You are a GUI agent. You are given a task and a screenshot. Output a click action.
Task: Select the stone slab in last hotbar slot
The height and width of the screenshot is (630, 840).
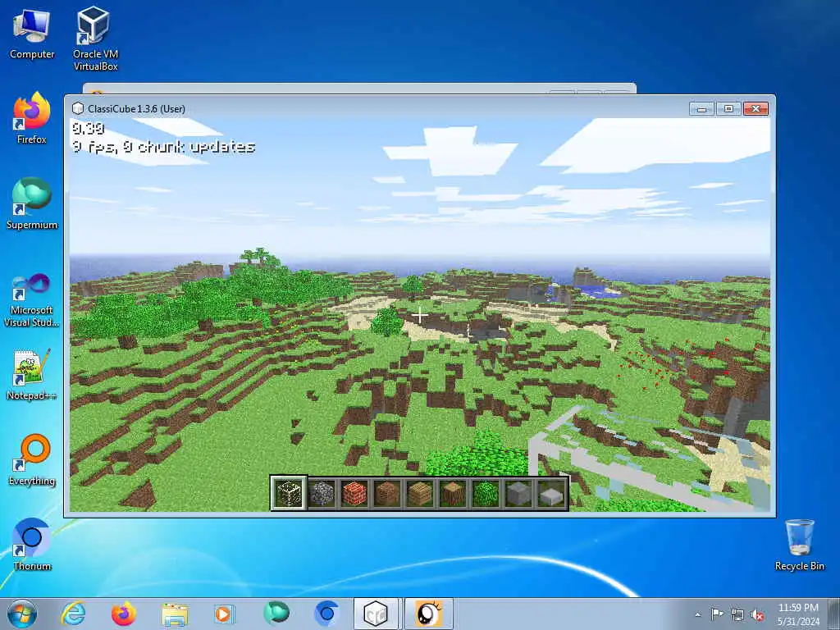click(551, 495)
